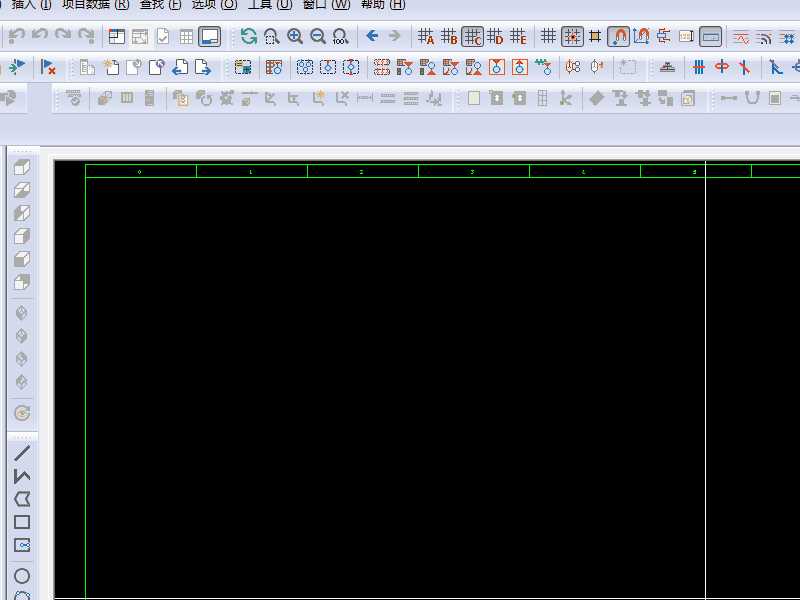Go back with the blue left arrow
The image size is (800, 600).
pos(372,36)
